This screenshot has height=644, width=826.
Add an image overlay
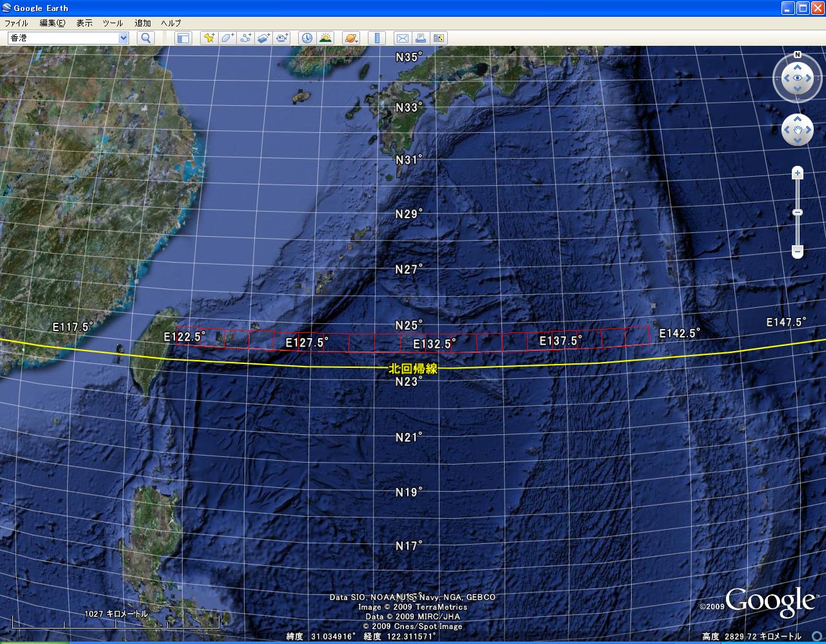point(264,38)
